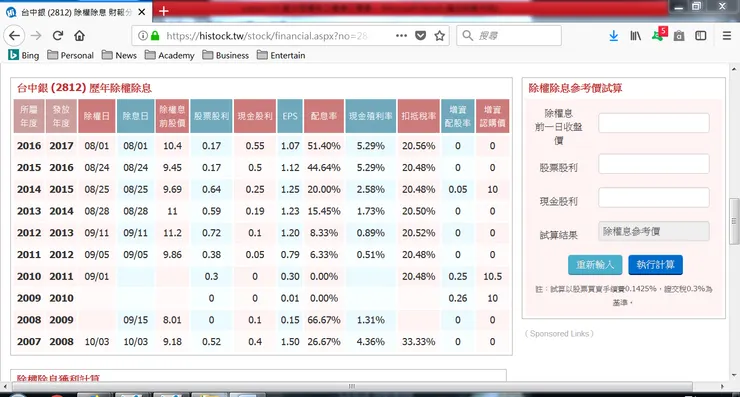Viewport: 740px width, 397px height.
Task: Click the 現金股利 calculator input field
Action: 654,197
